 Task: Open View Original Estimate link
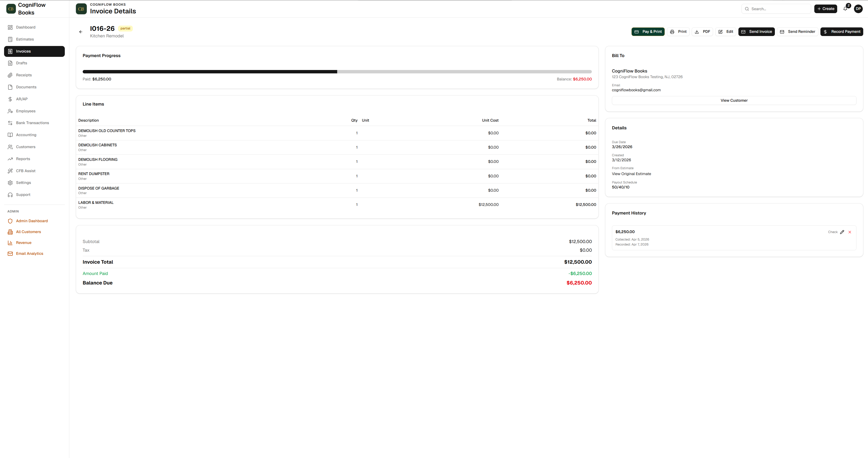(x=631, y=174)
